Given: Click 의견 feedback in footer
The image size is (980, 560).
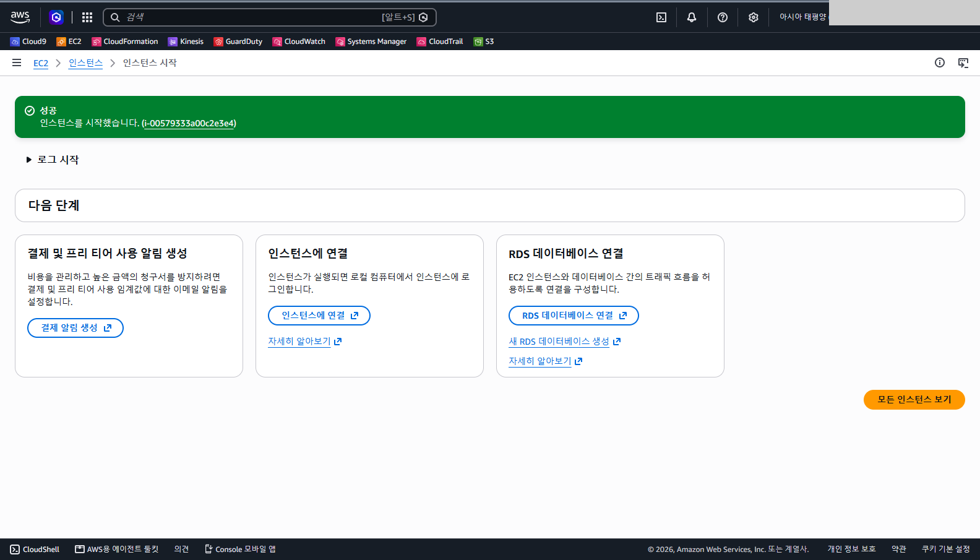Looking at the screenshot, I should (181, 549).
